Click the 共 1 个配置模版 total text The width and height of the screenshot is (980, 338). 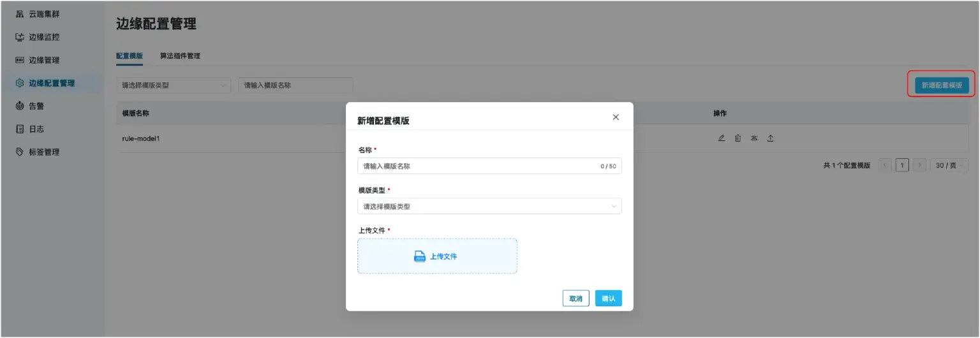pyautogui.click(x=847, y=165)
